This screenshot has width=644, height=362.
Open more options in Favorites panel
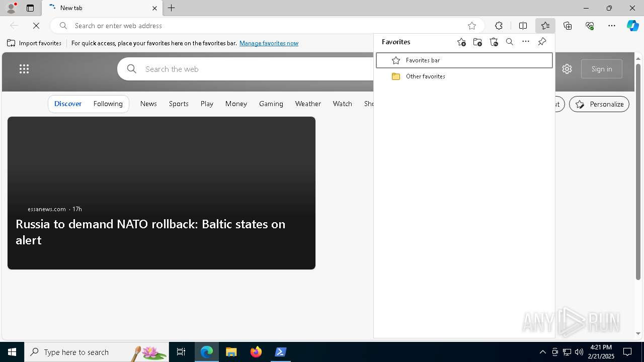point(526,42)
